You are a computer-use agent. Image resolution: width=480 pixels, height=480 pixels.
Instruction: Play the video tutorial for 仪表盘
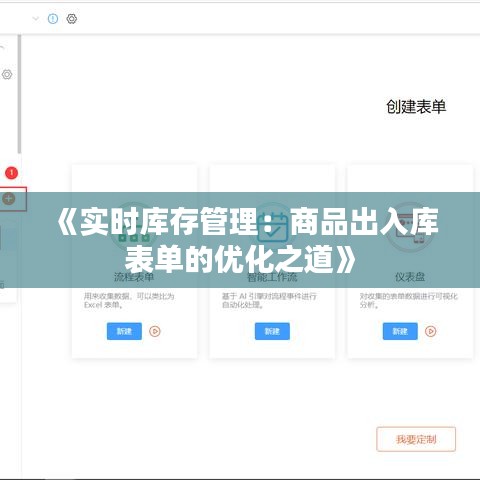pyautogui.click(x=430, y=331)
